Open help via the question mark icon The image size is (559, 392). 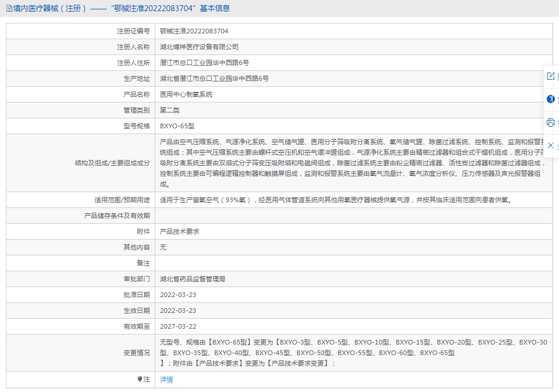(551, 99)
